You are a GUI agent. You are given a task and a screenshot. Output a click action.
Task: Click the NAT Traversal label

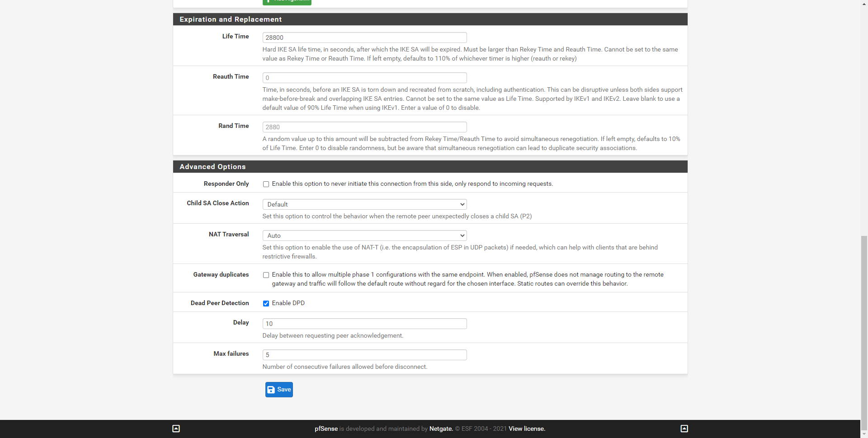tap(229, 234)
